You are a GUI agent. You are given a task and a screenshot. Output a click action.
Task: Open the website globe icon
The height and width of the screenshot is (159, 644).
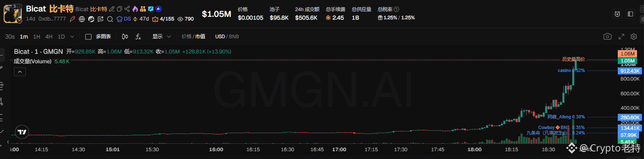point(82,19)
